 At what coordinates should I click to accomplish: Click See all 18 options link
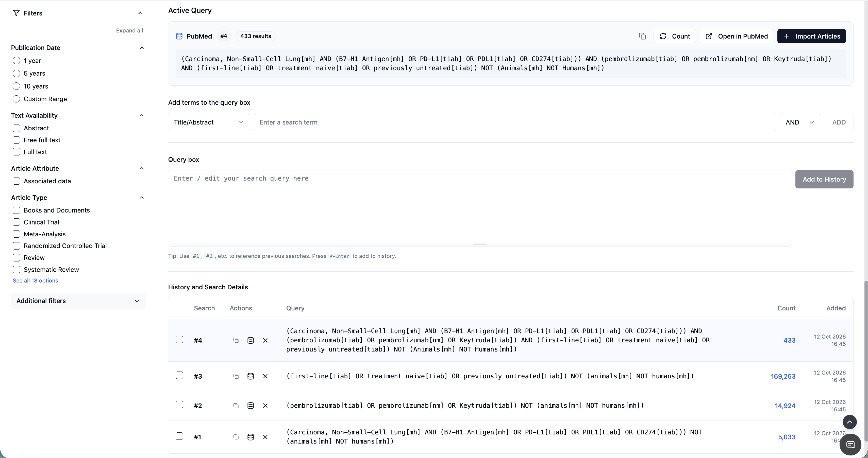click(35, 280)
